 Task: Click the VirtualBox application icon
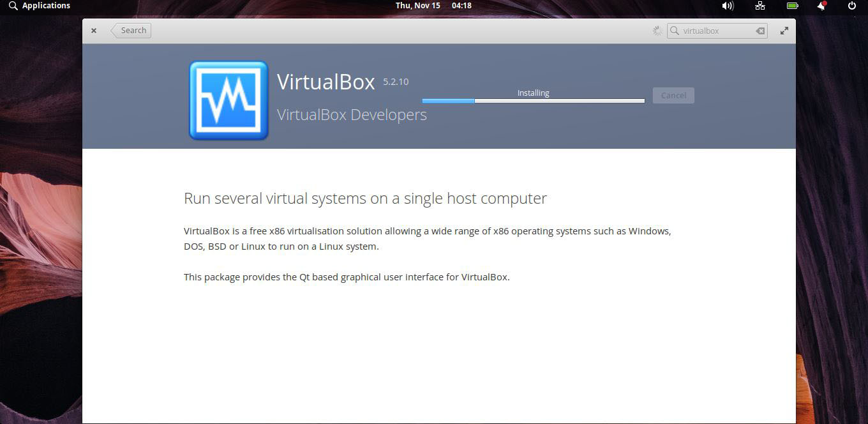coord(228,100)
